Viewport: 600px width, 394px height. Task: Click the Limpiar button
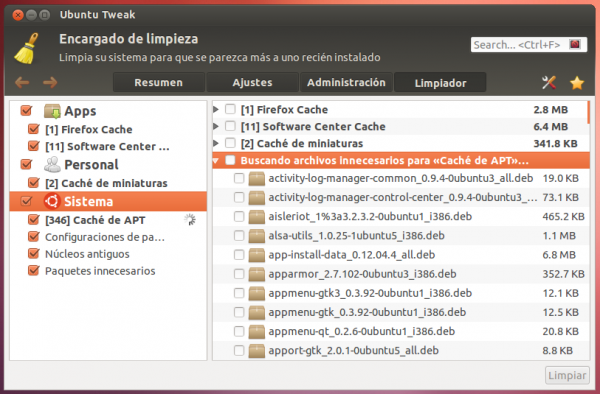567,375
